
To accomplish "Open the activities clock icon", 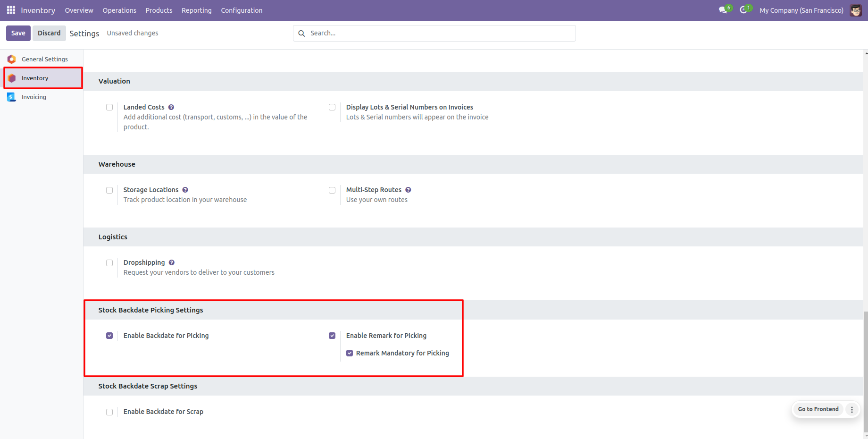I will pos(743,10).
